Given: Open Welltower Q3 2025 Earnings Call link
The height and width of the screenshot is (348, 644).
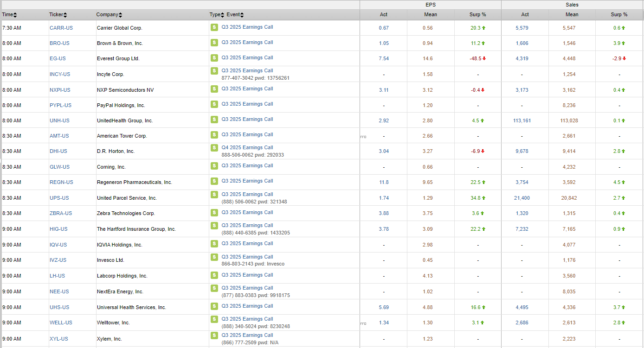Looking at the screenshot, I should pos(247,319).
